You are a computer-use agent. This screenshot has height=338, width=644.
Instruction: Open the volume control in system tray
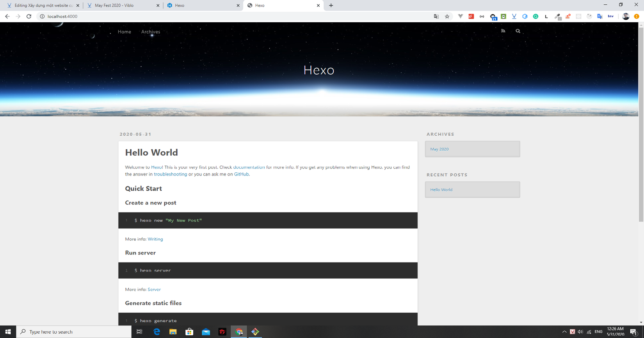(580, 332)
